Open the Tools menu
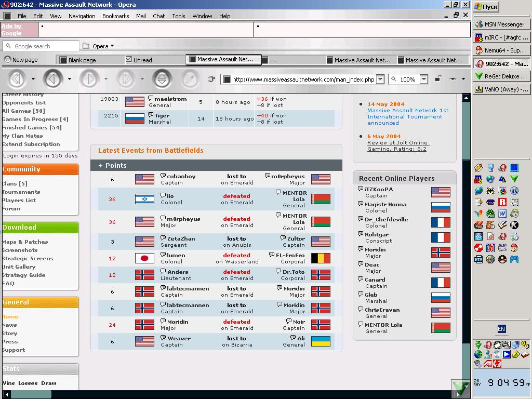 coord(179,16)
